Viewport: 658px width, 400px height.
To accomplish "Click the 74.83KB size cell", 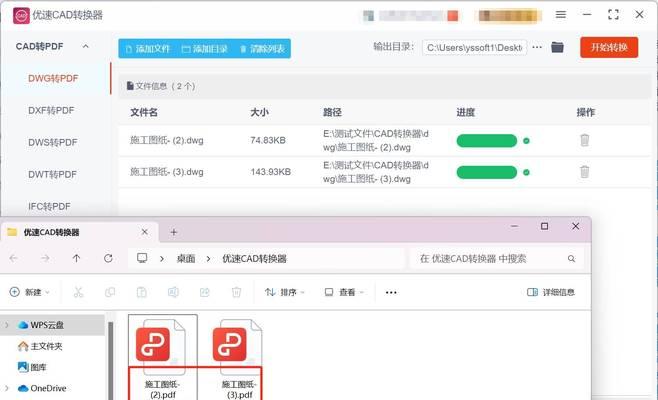I will (x=268, y=140).
